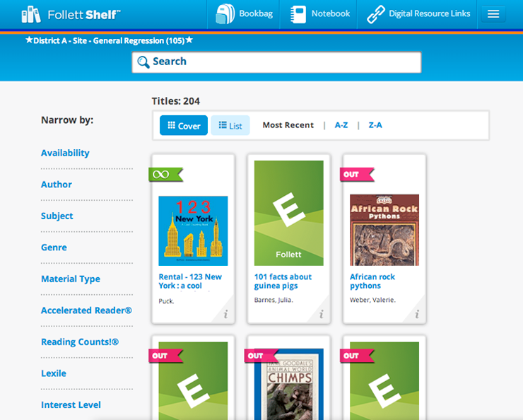523x420 pixels.
Task: Switch to Cover view
Action: tap(184, 125)
